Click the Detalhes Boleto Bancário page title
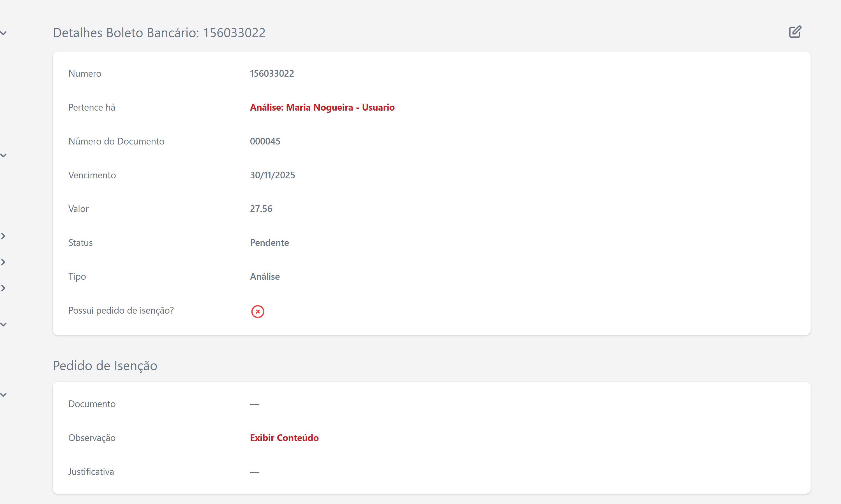This screenshot has width=841, height=504. pos(159,33)
